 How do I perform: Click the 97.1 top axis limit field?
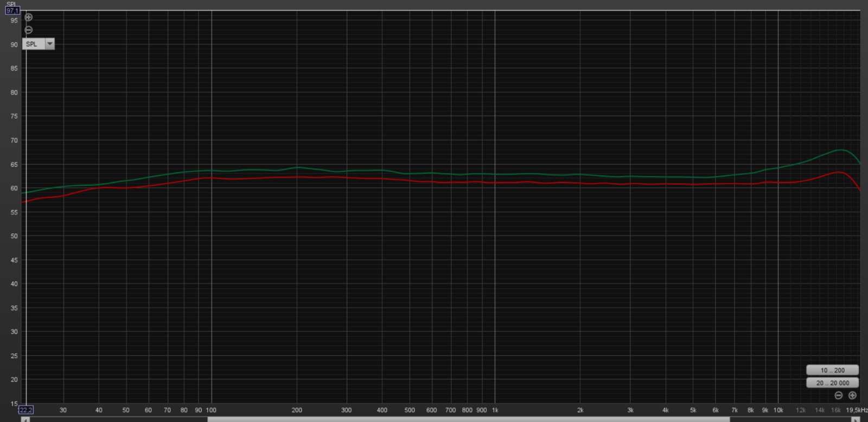12,11
